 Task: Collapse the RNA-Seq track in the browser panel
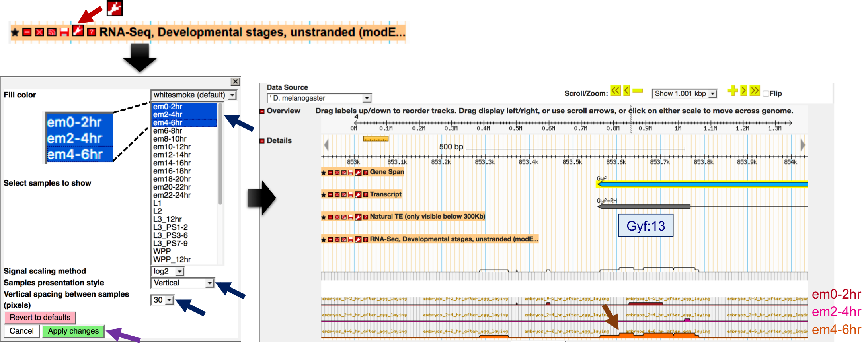pos(330,240)
